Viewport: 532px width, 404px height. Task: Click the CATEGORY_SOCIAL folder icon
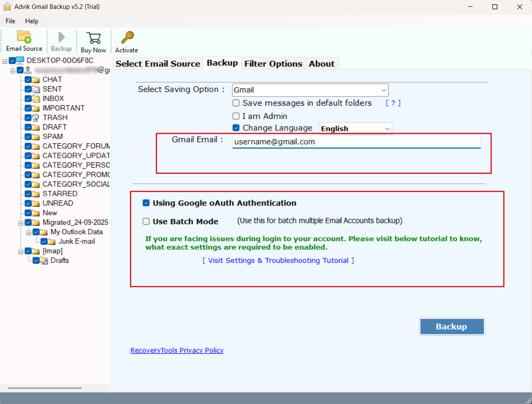click(36, 184)
